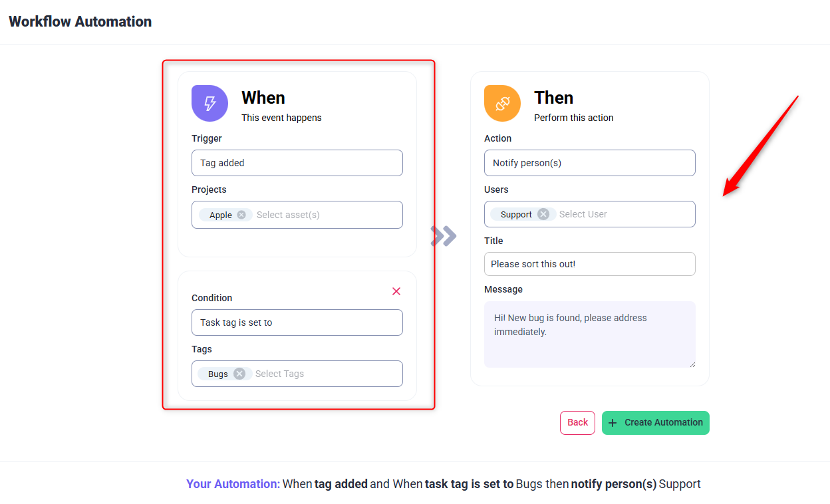This screenshot has height=504, width=830.
Task: Open the Action dropdown showing Notify person(s)
Action: [589, 163]
